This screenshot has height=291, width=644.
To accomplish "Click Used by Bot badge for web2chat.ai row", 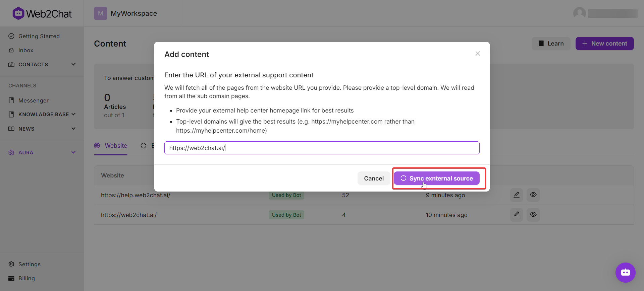I will pos(286,215).
